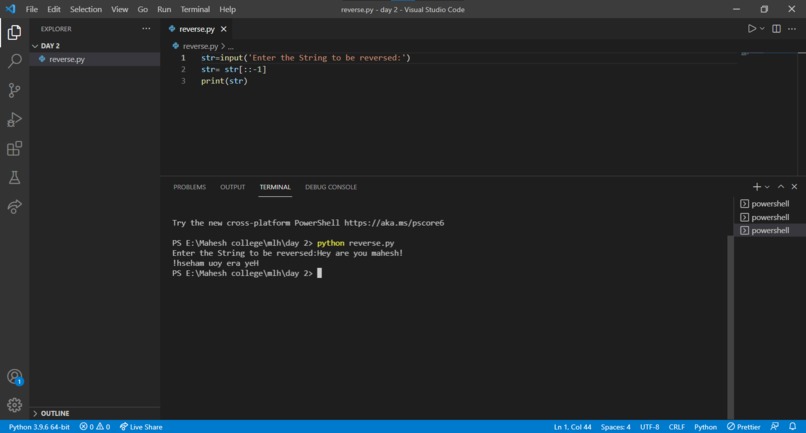This screenshot has width=806, height=433.
Task: Open the Help menu
Action: click(x=227, y=9)
